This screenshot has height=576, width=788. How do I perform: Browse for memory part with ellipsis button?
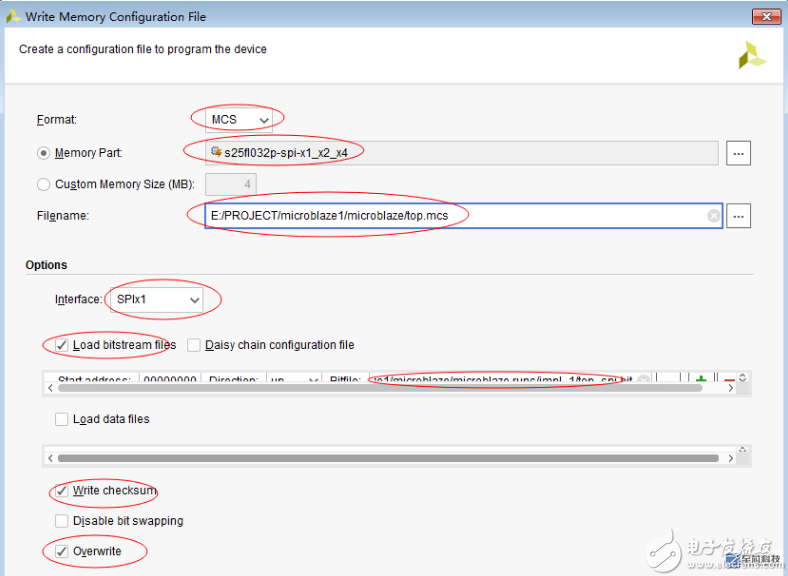point(739,153)
